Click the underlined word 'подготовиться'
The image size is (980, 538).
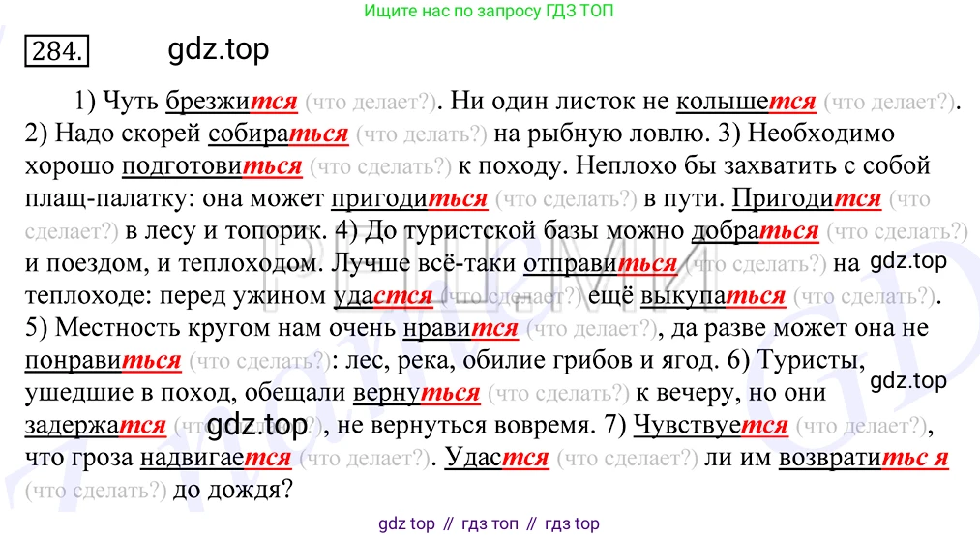click(x=212, y=166)
